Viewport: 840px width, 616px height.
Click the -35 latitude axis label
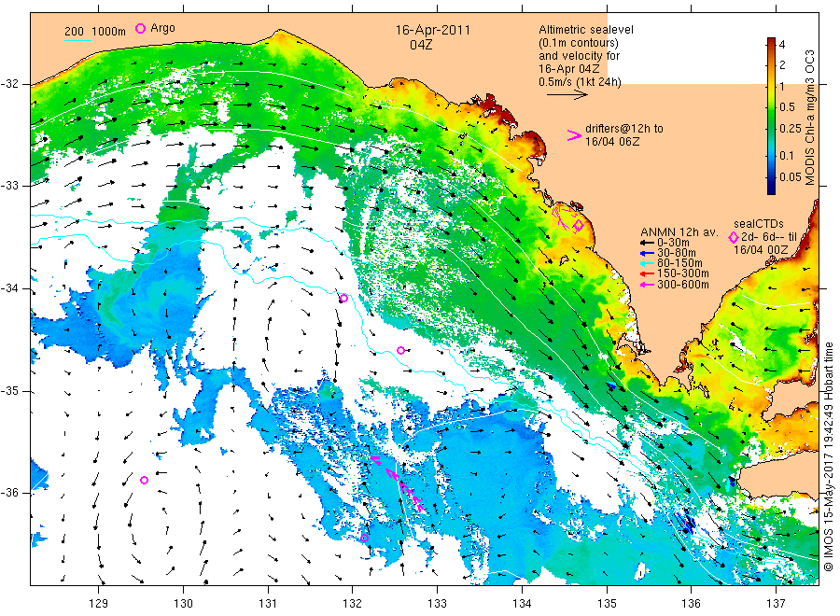[x=9, y=391]
